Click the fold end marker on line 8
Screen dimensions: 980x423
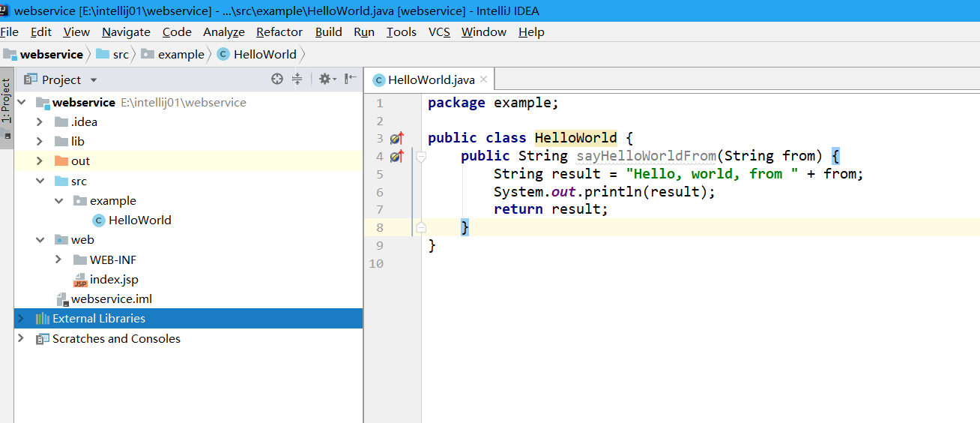[421, 226]
